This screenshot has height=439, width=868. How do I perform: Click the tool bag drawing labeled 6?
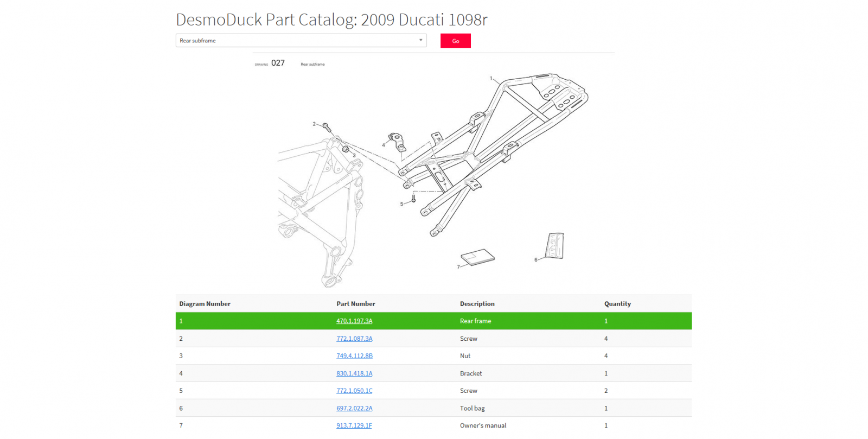pos(554,246)
